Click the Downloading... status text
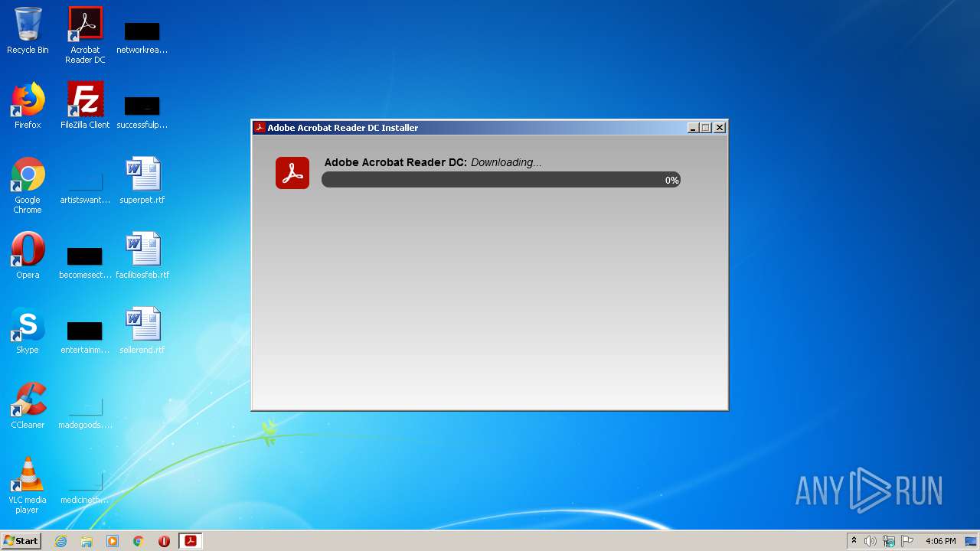The width and height of the screenshot is (980, 551). pos(506,162)
